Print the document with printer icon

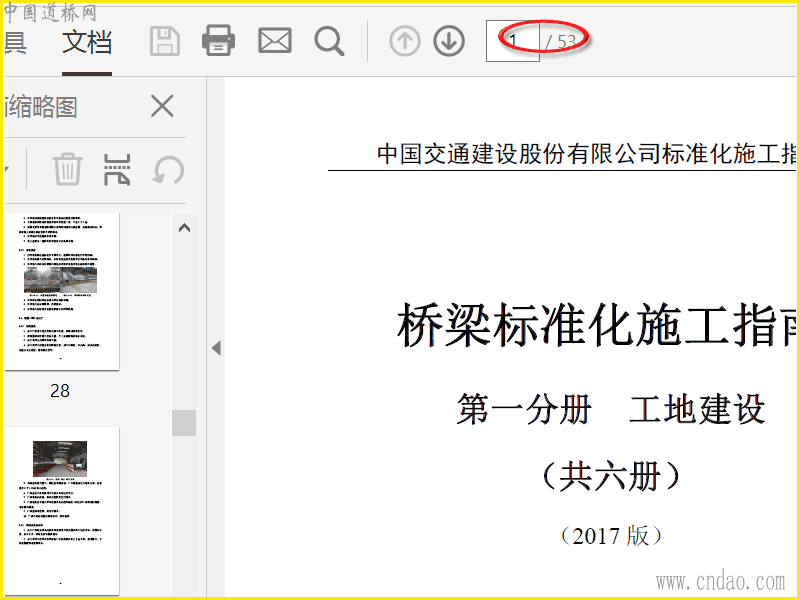point(218,40)
